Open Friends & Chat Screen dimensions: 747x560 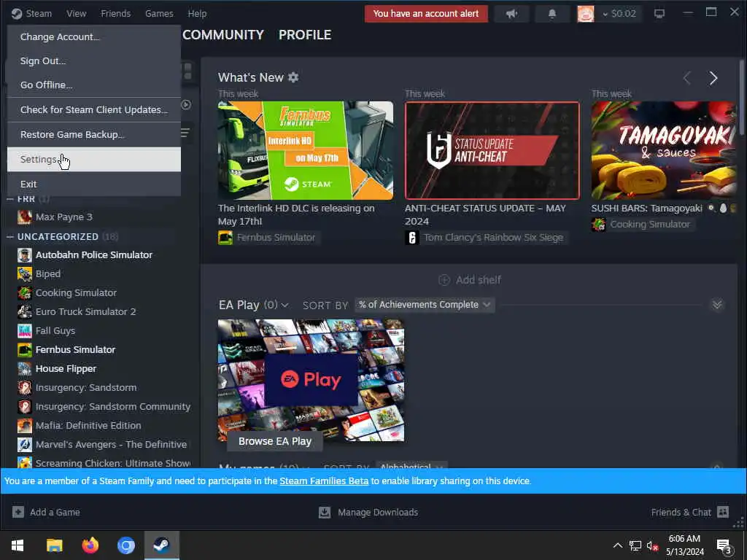(x=690, y=513)
